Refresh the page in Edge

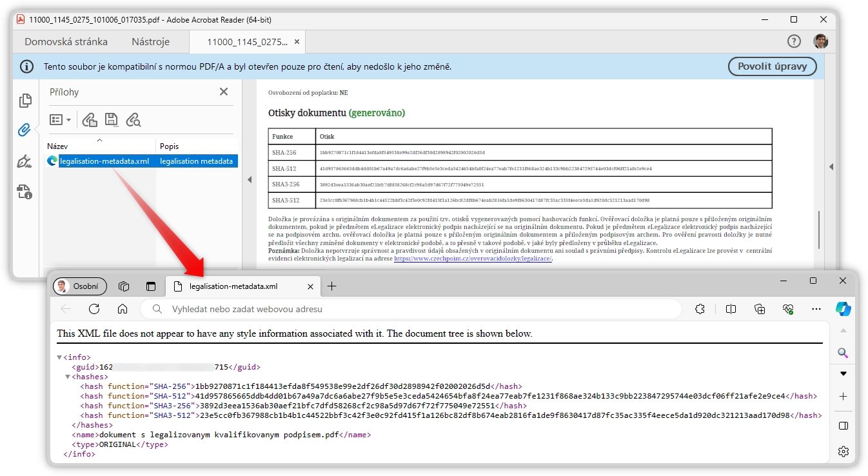(x=94, y=310)
